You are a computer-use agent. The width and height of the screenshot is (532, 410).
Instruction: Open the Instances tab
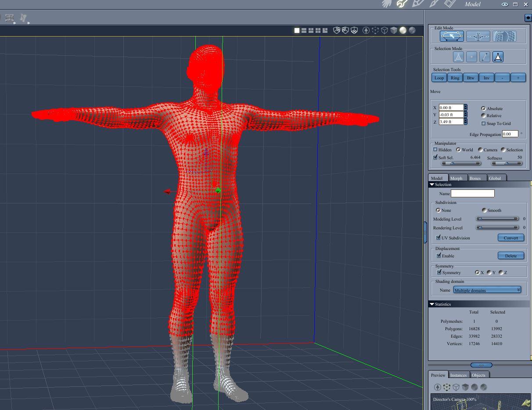(458, 375)
